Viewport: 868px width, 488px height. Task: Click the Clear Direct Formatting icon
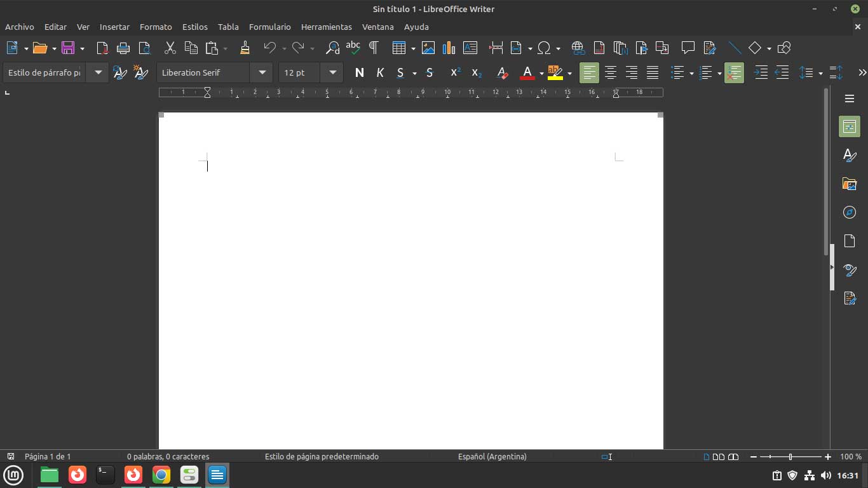coord(502,72)
